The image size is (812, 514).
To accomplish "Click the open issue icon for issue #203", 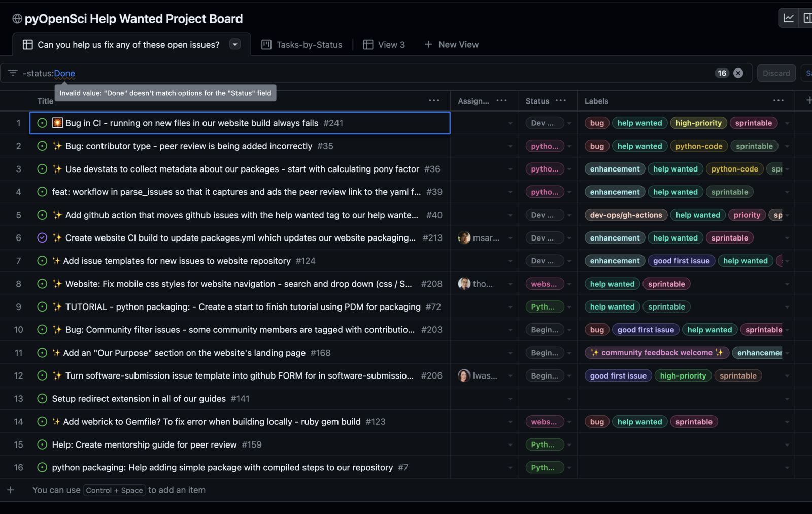I will pyautogui.click(x=43, y=330).
